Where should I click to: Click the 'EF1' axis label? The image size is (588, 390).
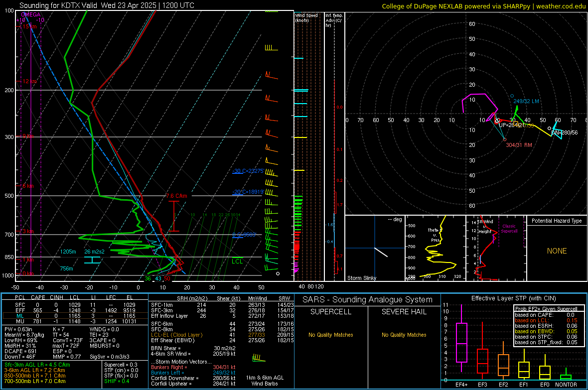point(524,385)
